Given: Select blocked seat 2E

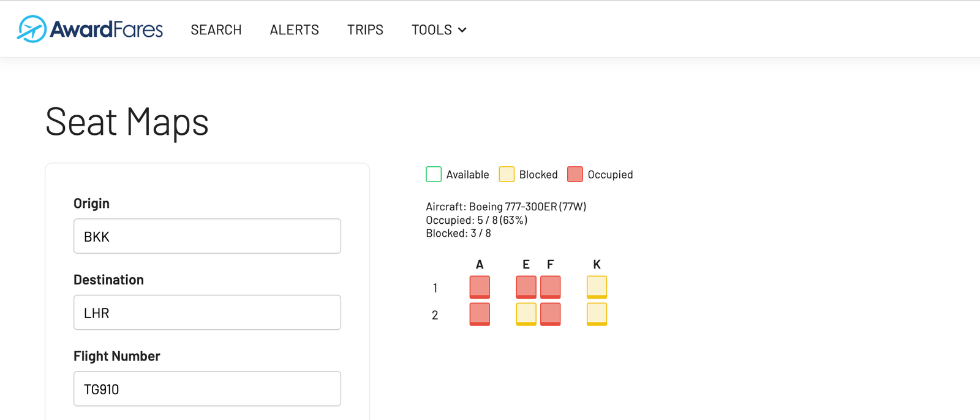Looking at the screenshot, I should (x=526, y=314).
